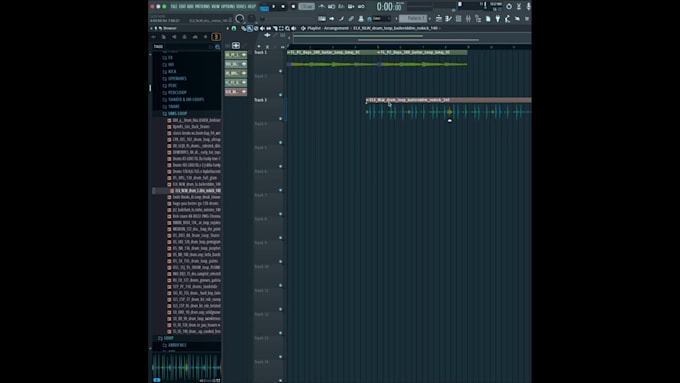Start playback with the play button
Viewport: 680px width, 383px height.
pyautogui.click(x=274, y=7)
